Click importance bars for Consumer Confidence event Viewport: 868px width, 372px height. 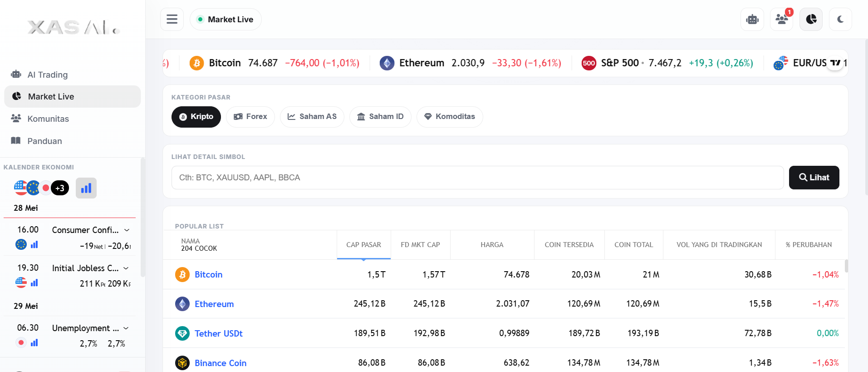34,244
